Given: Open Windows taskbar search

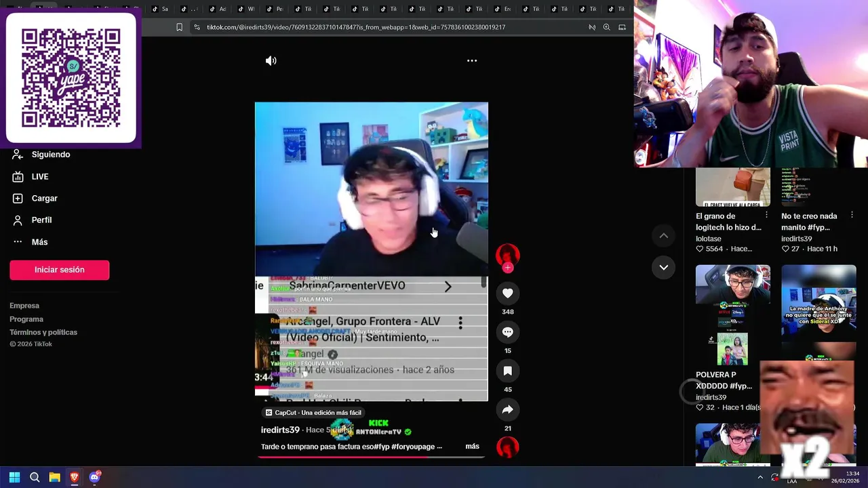Looking at the screenshot, I should point(35,477).
